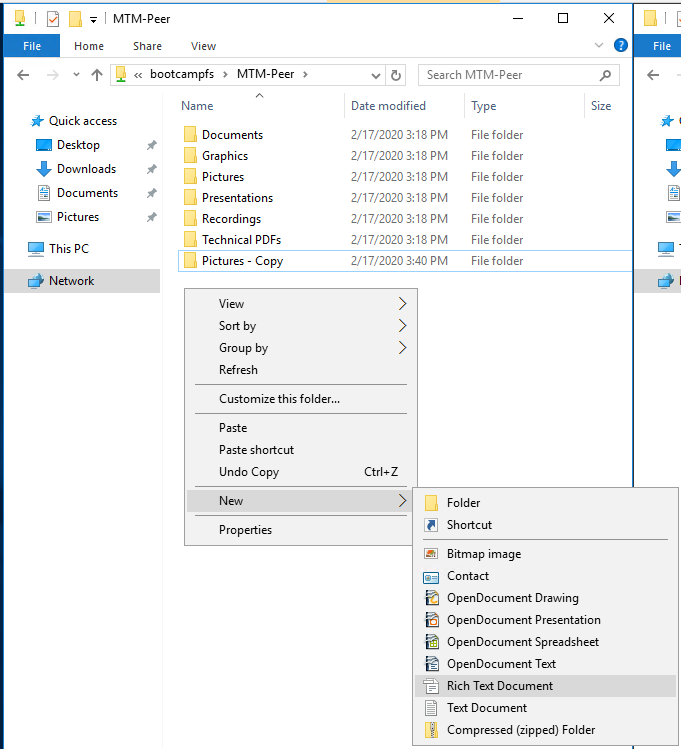Viewport: 681px width, 749px height.
Task: Click MTM-Peer in the address breadcrumb
Action: [266, 74]
